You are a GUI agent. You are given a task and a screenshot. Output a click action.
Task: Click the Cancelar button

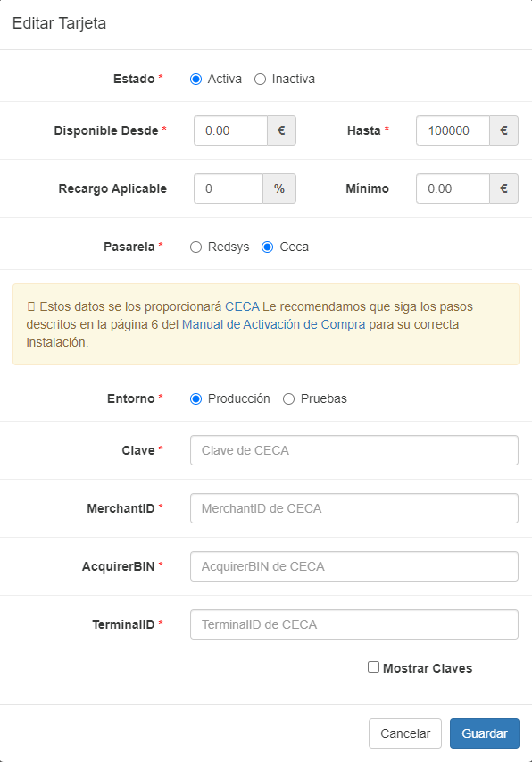click(x=405, y=733)
